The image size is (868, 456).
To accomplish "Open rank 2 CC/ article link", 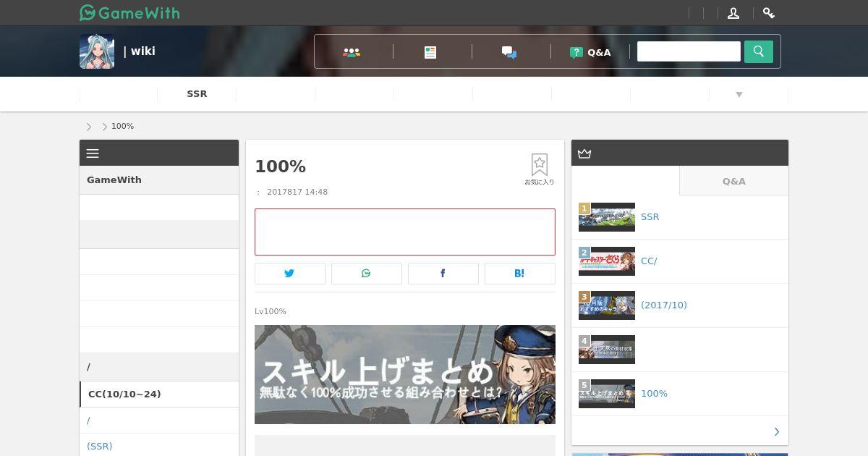I will click(649, 261).
